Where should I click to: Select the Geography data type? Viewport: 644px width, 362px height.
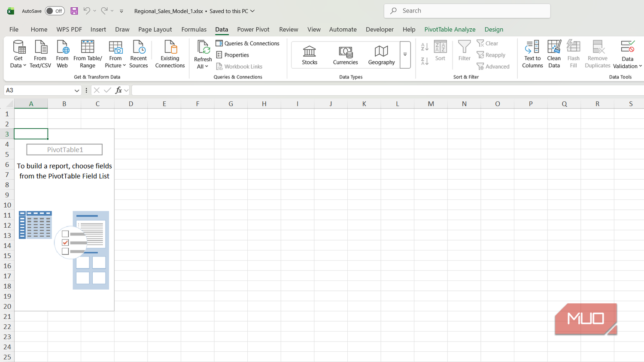382,55
